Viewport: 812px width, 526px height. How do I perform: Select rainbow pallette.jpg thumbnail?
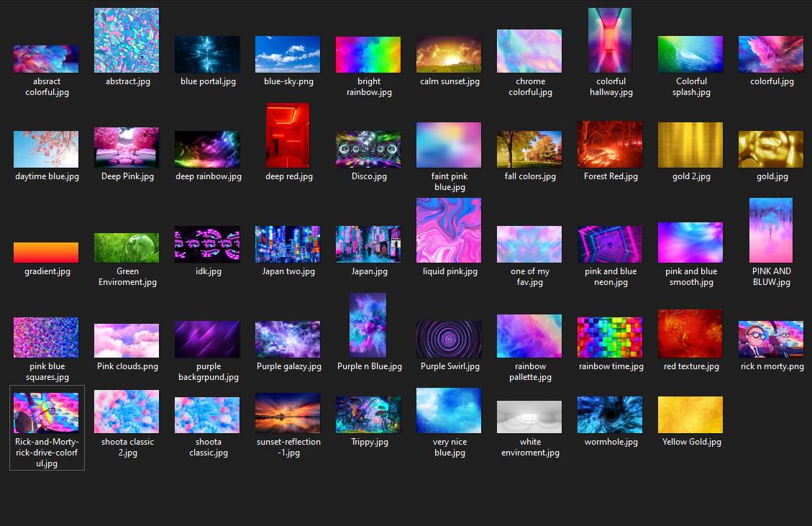tap(529, 336)
